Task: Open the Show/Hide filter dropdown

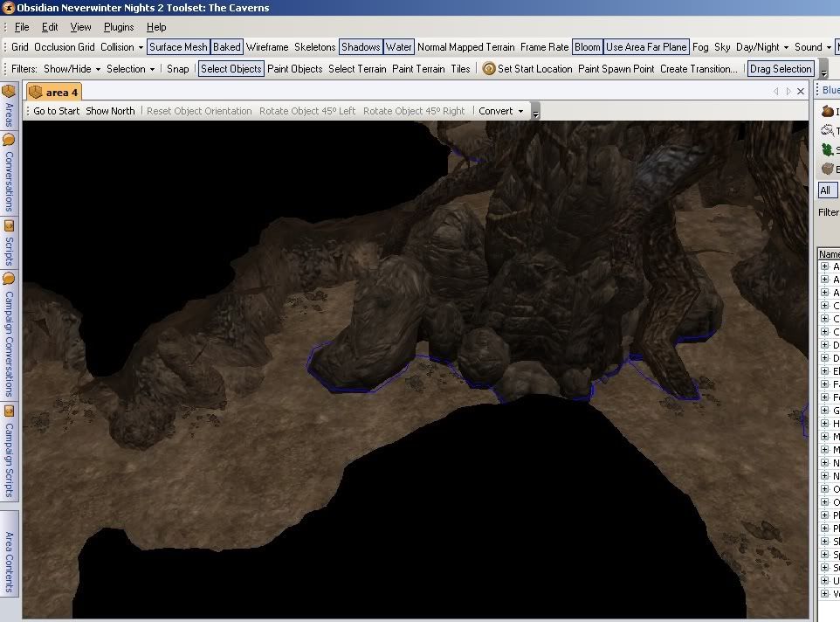Action: click(x=72, y=69)
